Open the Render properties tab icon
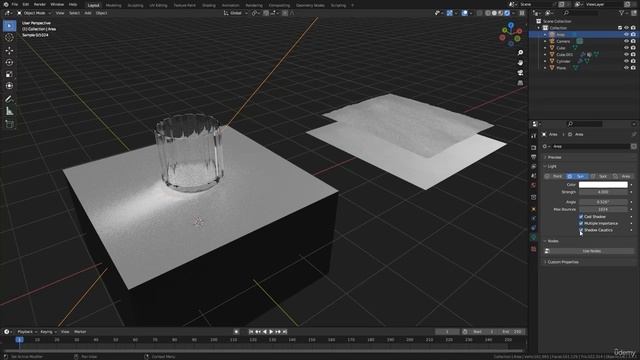The image size is (640, 360). click(x=533, y=147)
